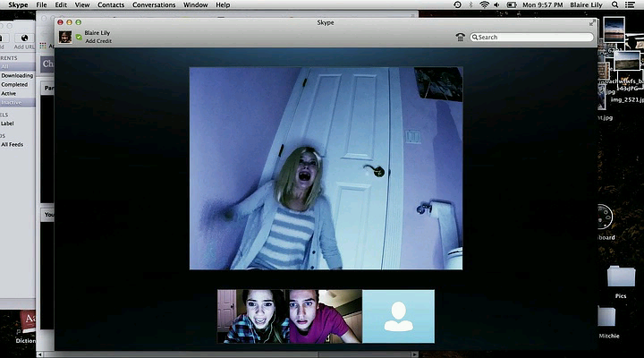Click the Wi-Fi icon in menu bar
644x358 pixels.
[485, 4]
